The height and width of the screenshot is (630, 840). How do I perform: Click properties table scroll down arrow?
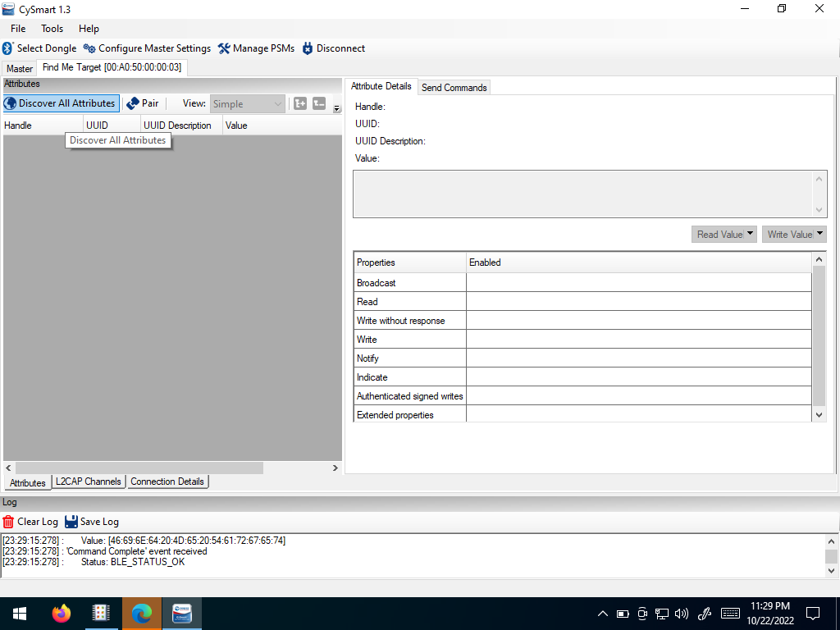click(819, 414)
